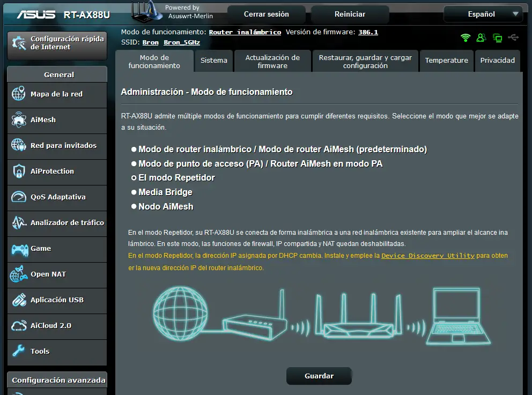Open the AiCloud 2.0 menu

pyautogui.click(x=57, y=326)
